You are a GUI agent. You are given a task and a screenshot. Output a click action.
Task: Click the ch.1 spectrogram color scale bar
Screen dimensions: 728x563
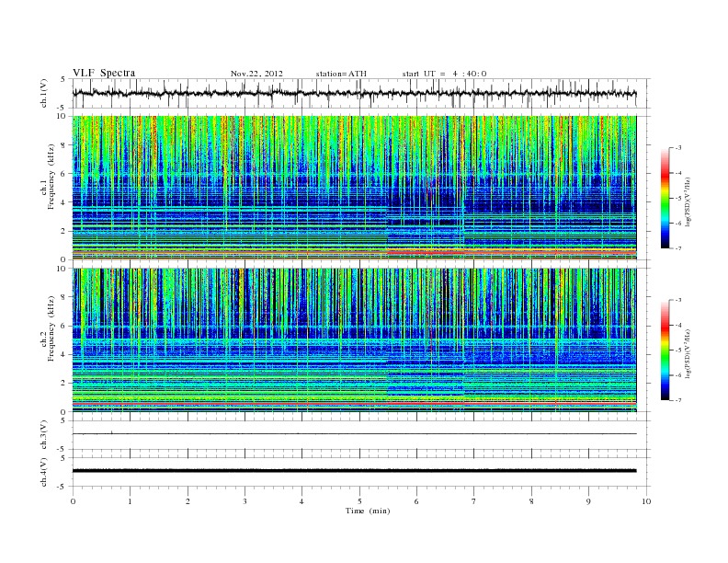(665, 198)
